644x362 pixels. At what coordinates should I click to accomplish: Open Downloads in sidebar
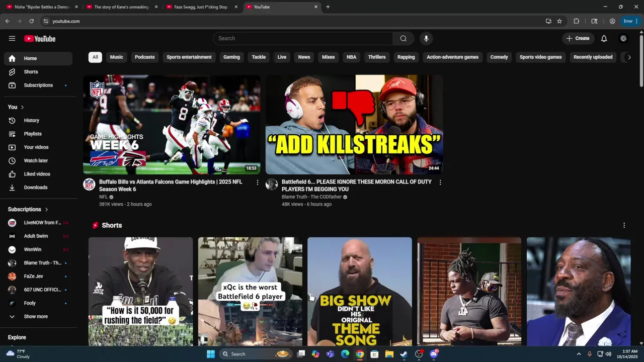38,188
